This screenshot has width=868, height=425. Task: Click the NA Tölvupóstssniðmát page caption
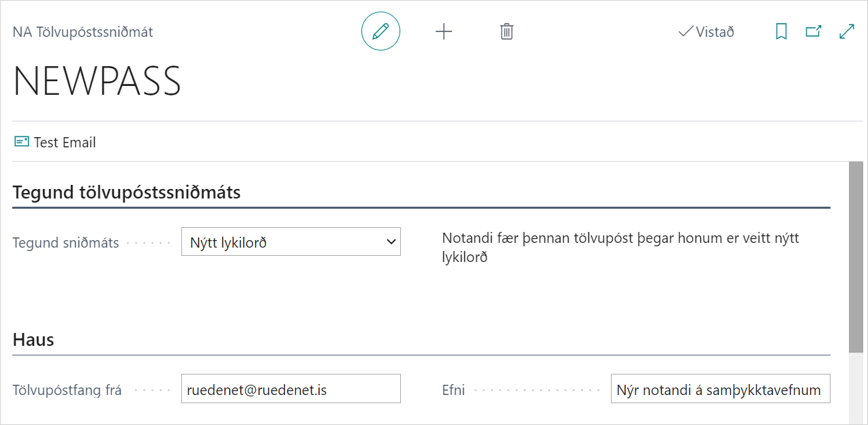83,31
